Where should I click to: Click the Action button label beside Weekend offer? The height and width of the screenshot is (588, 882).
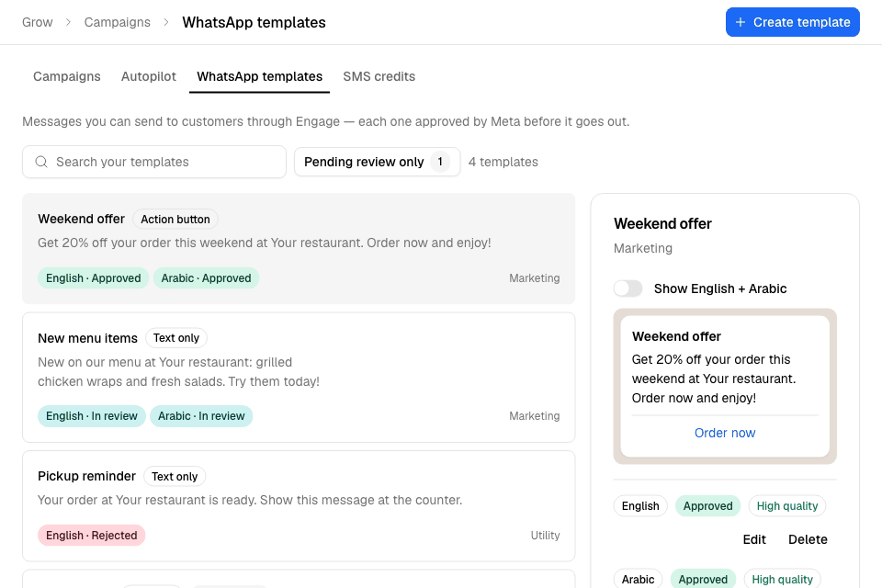(x=175, y=220)
